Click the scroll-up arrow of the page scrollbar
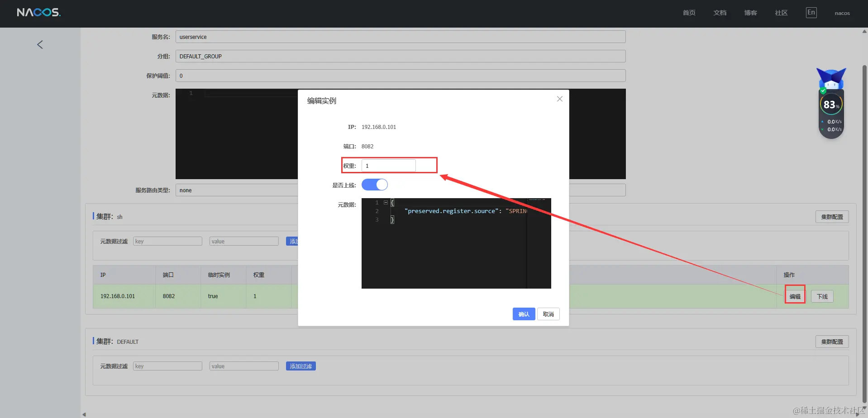The image size is (868, 418). click(x=864, y=32)
